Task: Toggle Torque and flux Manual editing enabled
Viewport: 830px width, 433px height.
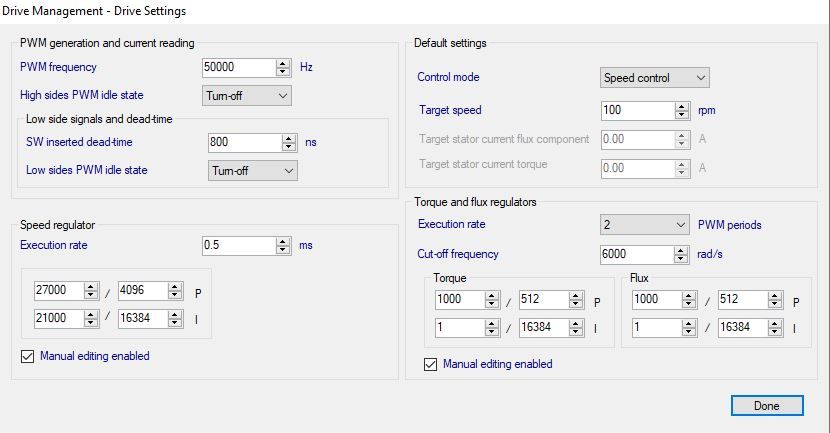Action: point(430,364)
